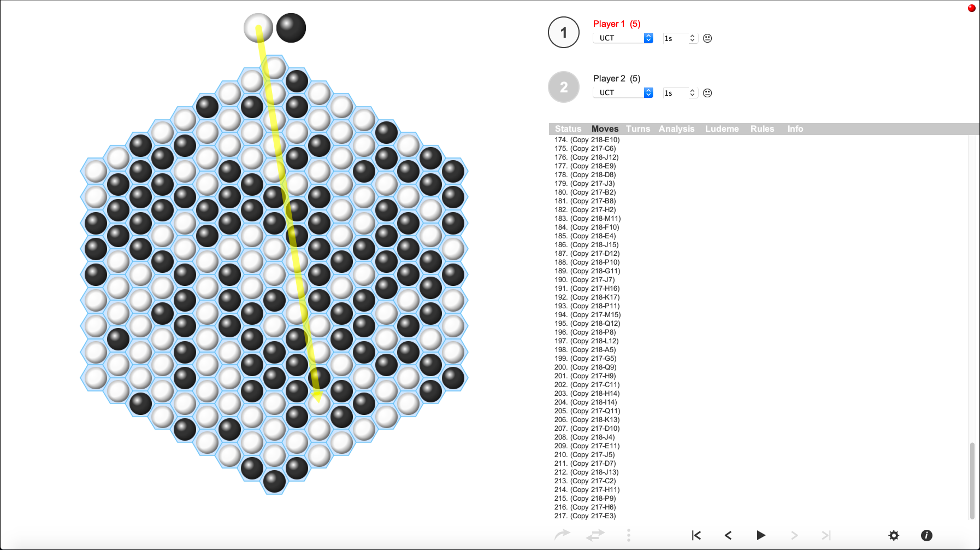This screenshot has width=980, height=550.
Task: Select move 208. (Copy 218-J4)
Action: click(585, 437)
